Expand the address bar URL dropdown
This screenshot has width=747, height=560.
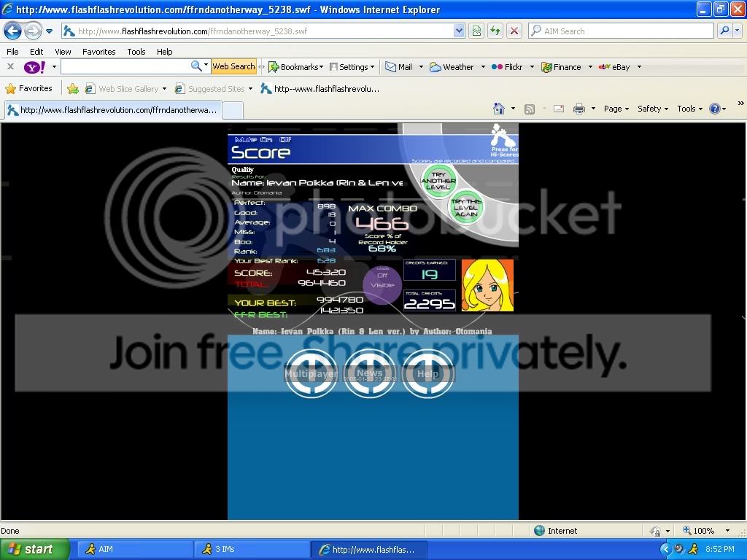click(459, 31)
